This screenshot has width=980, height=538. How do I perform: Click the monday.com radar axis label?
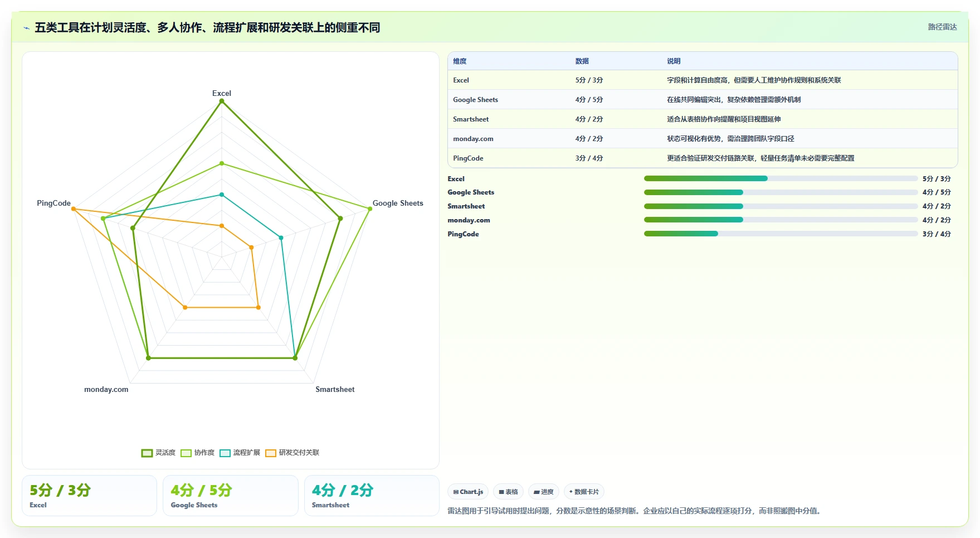click(x=106, y=389)
